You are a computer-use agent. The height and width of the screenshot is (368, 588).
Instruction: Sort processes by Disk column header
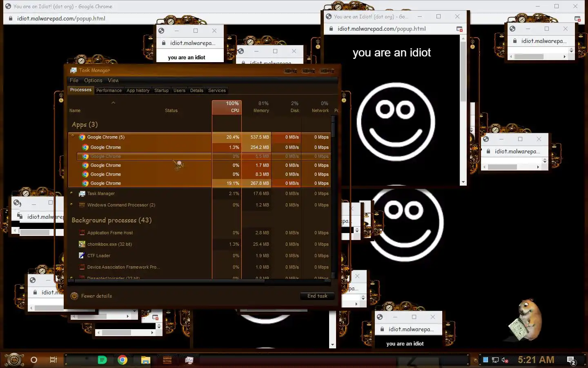coord(286,107)
